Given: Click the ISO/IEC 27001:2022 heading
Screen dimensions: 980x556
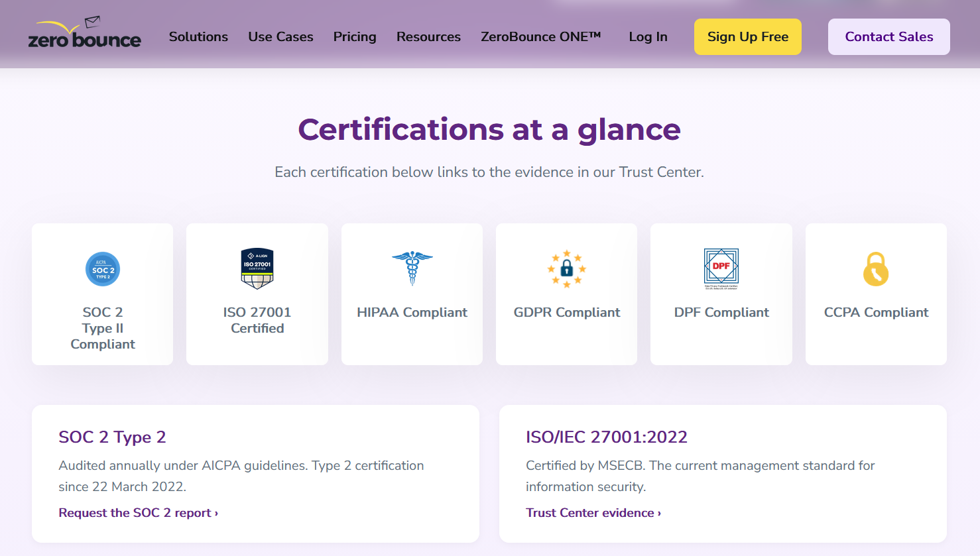Looking at the screenshot, I should (x=607, y=437).
